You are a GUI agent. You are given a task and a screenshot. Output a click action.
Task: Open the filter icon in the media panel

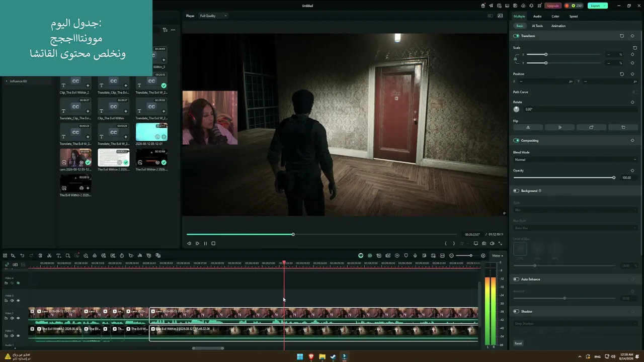[165, 30]
